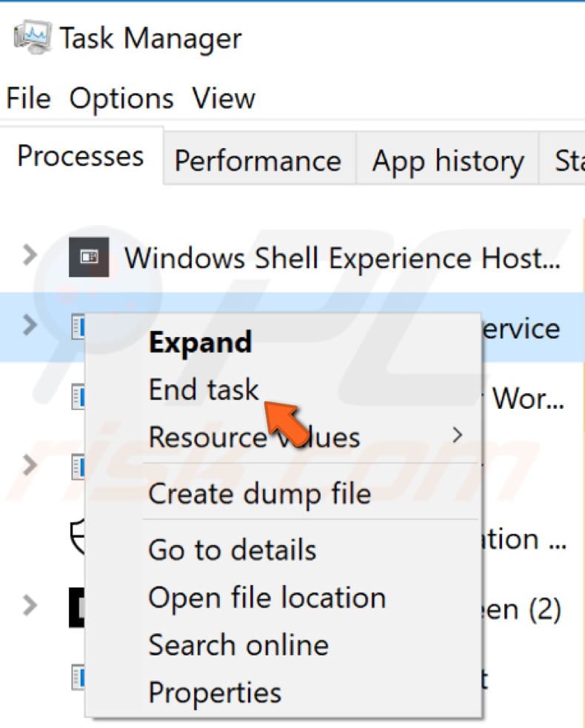This screenshot has width=585, height=728.
Task: Select Create dump file
Action: point(259,494)
